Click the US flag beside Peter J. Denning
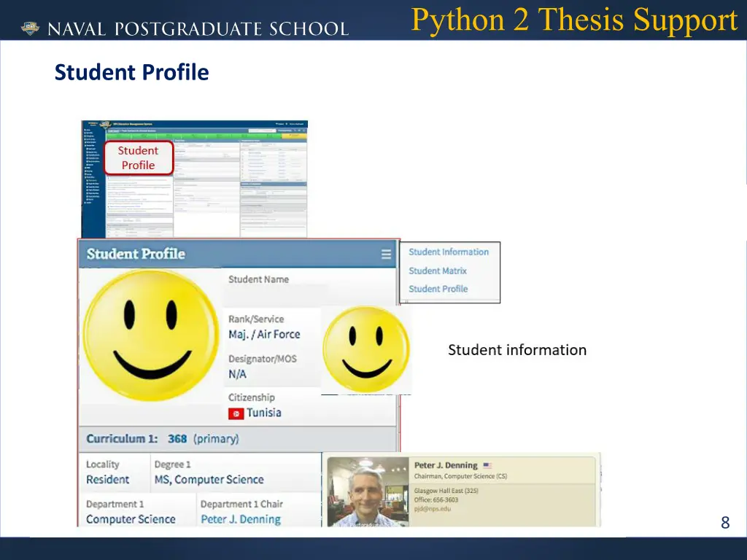747x560 pixels. (x=487, y=465)
